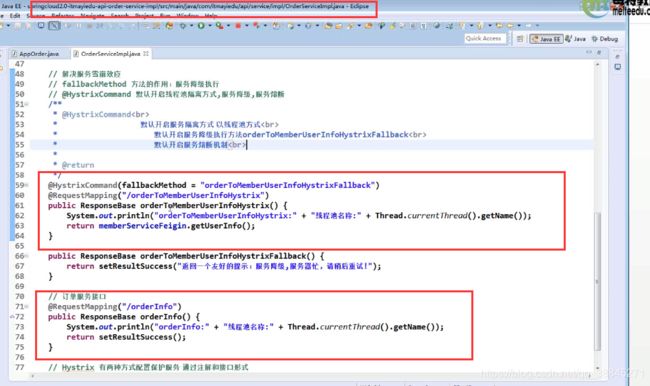Image resolution: width=650 pixels, height=386 pixels.
Task: Collapse the Javadoc comment at line 51
Action: click(x=27, y=104)
